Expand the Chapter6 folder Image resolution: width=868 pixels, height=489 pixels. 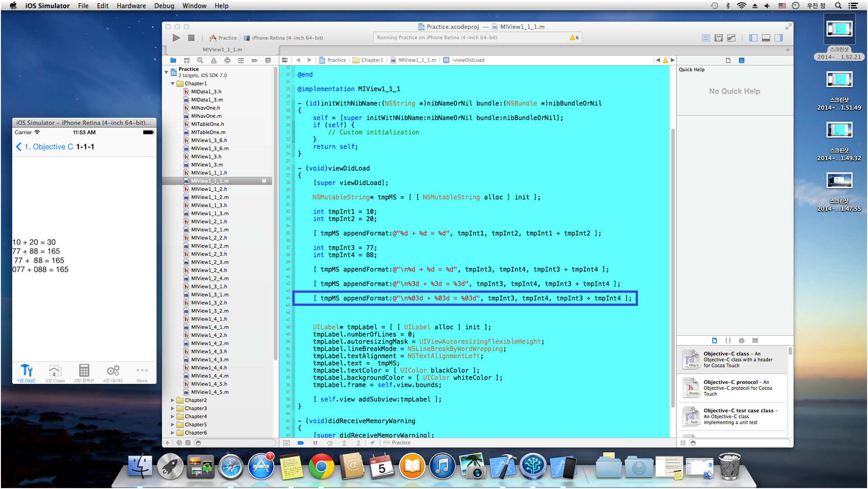(173, 433)
